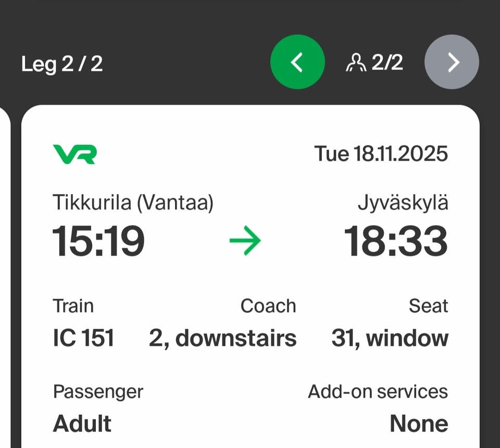Tap the Add-on services value None
Screen dimensions: 500x448
[419, 424]
